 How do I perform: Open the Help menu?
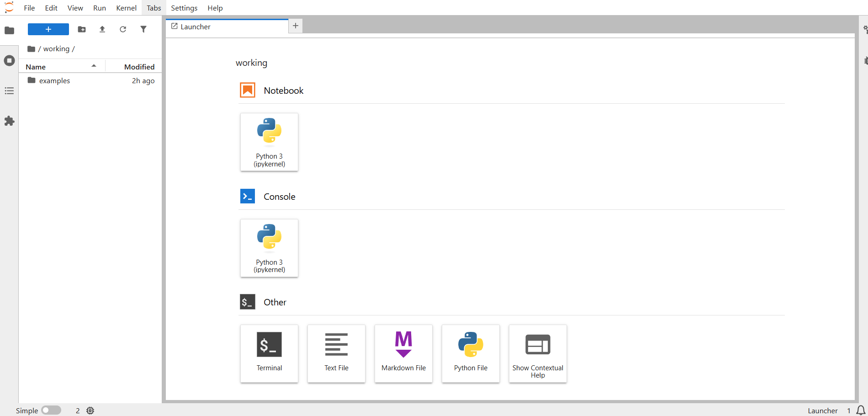(215, 8)
